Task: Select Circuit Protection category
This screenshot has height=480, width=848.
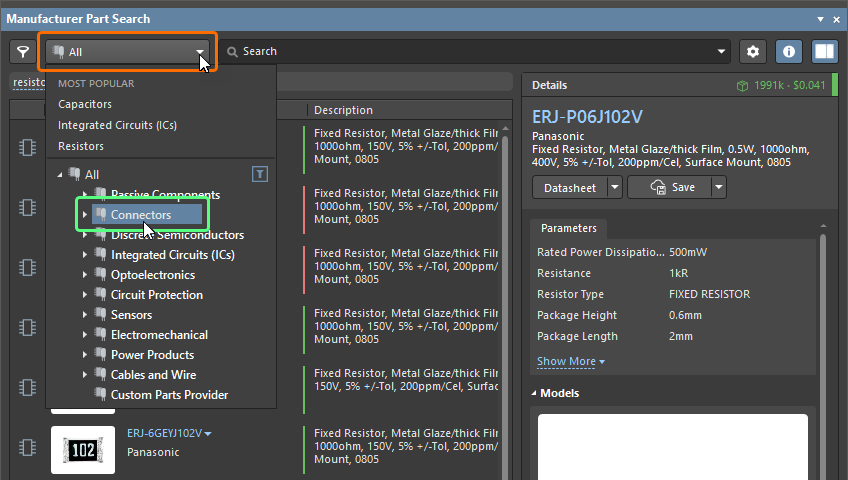Action: point(157,295)
